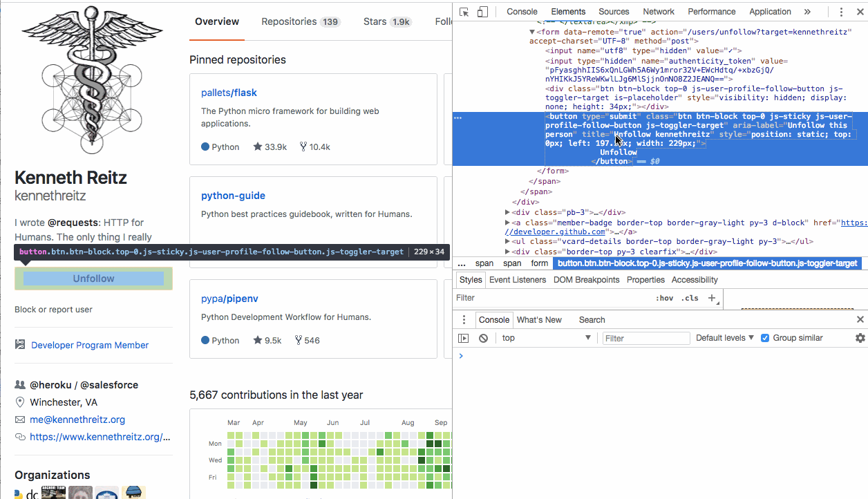The width and height of the screenshot is (868, 499).
Task: Click the Unfollow button
Action: (94, 279)
